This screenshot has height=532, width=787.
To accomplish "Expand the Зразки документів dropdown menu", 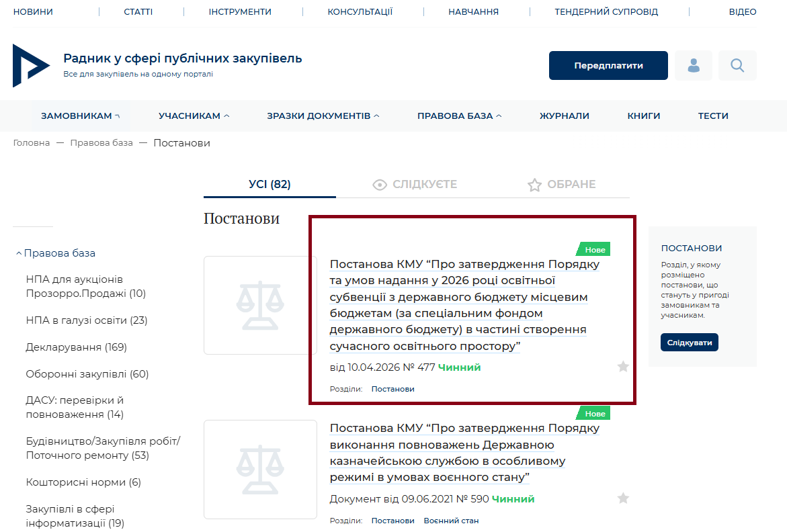I will [323, 116].
